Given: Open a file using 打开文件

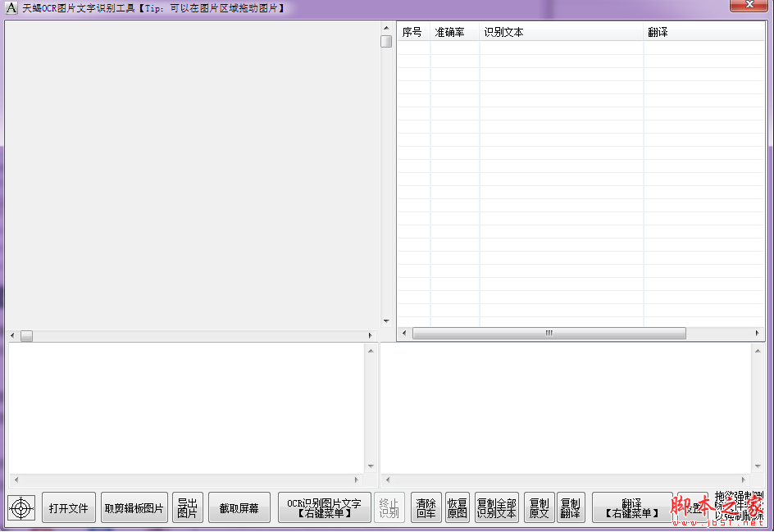Looking at the screenshot, I should (68, 507).
